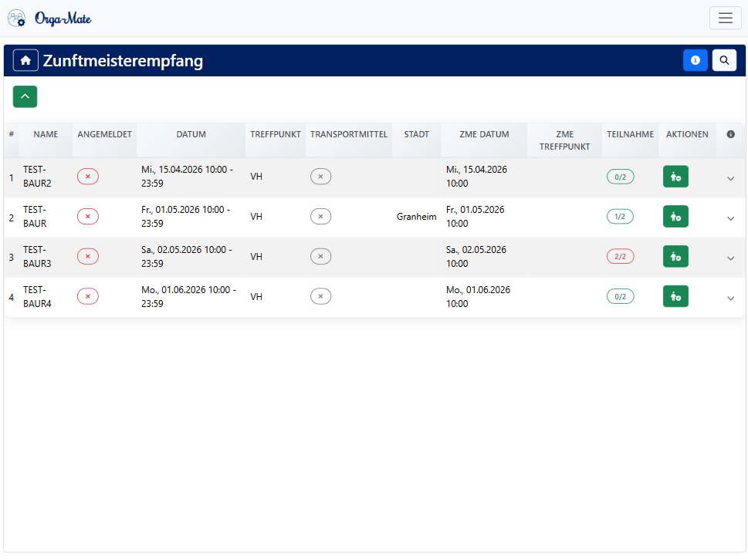Click the info icon in table header
Viewport: 748px width, 560px height.
[730, 134]
